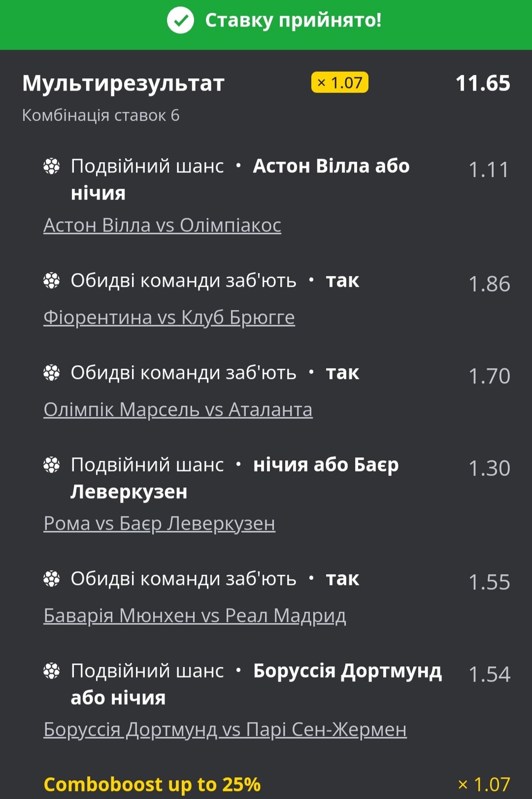Open Олімпік Марсель vs Аталанта match link
532x799 pixels.
click(x=178, y=410)
